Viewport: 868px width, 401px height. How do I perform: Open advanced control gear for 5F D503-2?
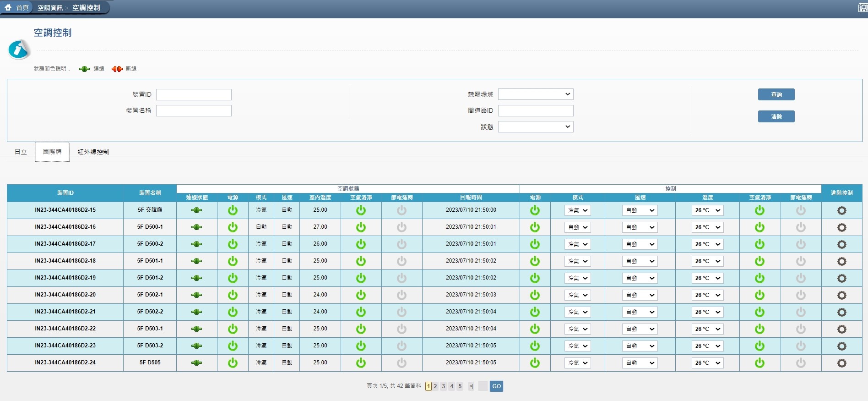point(841,346)
